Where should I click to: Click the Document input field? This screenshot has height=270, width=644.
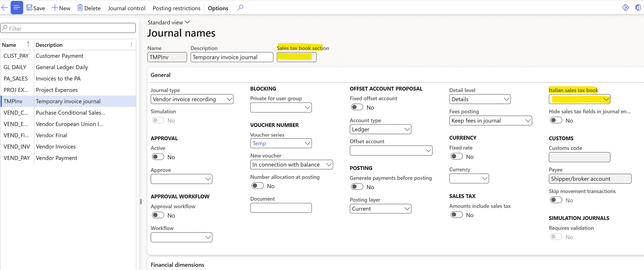coord(281,208)
